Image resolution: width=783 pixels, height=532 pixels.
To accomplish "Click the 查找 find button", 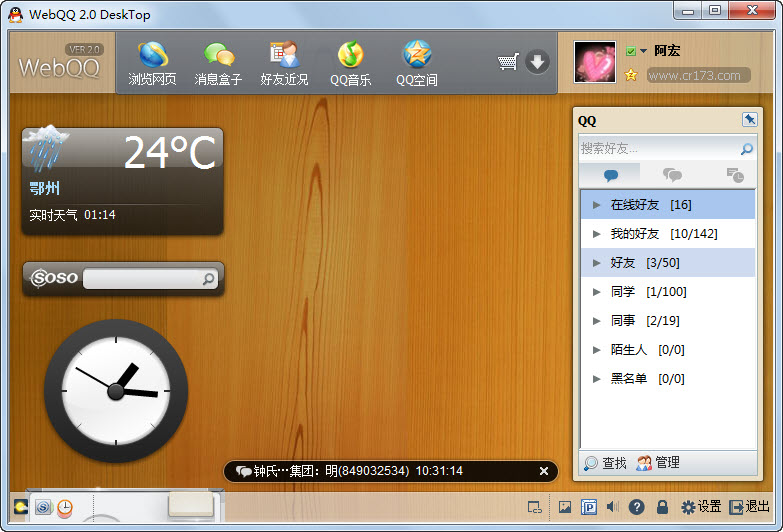I will 605,463.
